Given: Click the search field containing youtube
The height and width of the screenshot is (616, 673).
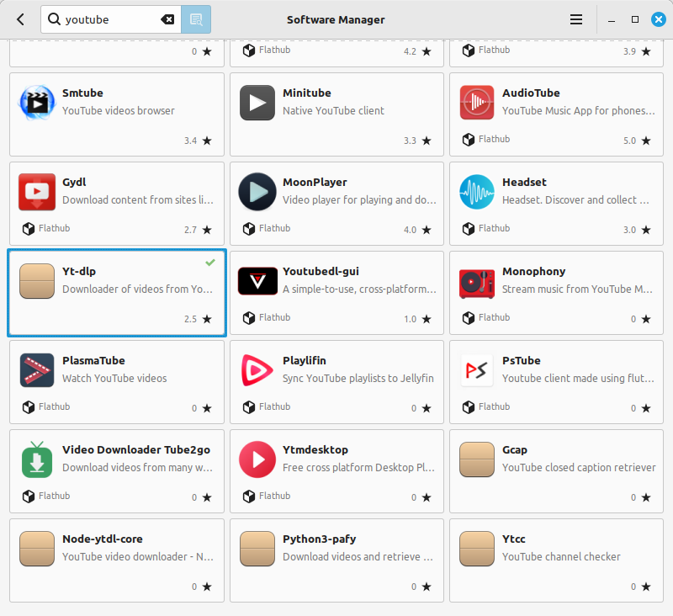Looking at the screenshot, I should point(111,19).
